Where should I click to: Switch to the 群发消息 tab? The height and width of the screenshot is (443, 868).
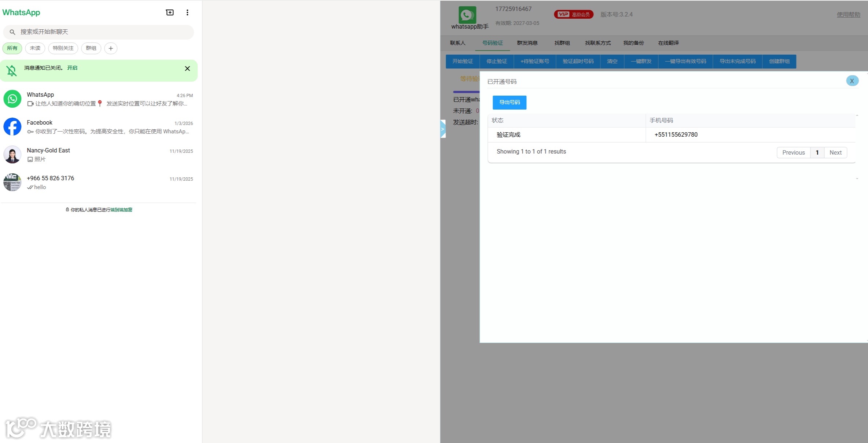(527, 43)
